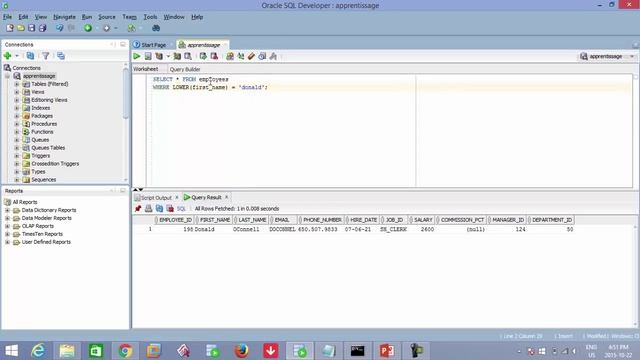
Task: Run the statement with the green play icon
Action: click(137, 56)
